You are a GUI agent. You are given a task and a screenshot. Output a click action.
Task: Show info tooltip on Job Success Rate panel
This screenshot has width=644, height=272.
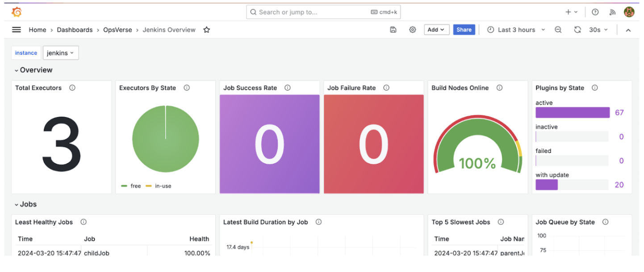pos(287,88)
